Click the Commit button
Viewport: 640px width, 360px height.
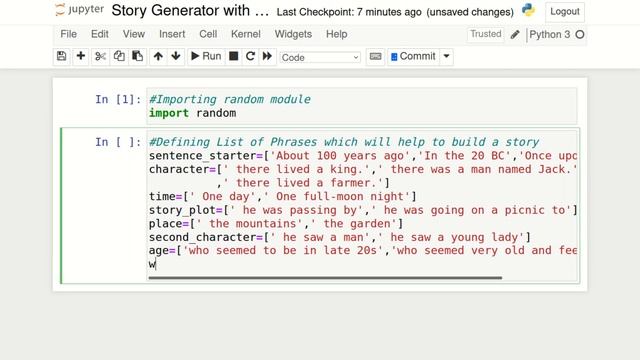click(413, 56)
